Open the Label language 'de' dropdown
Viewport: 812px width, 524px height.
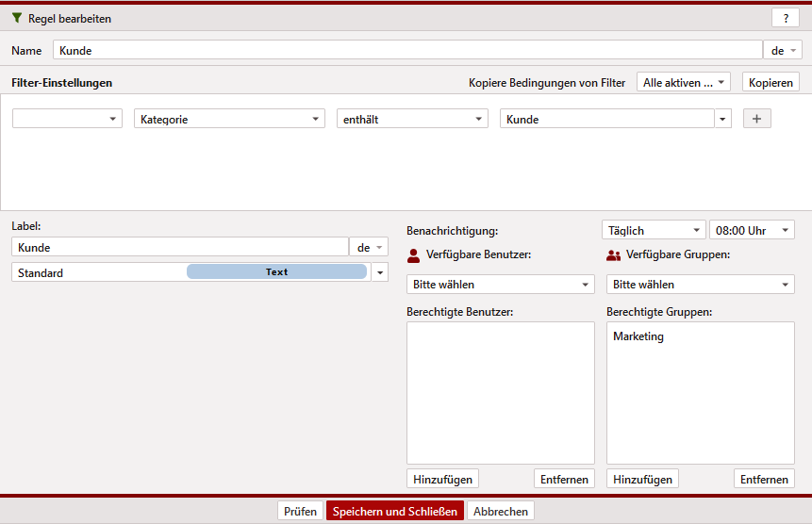369,247
